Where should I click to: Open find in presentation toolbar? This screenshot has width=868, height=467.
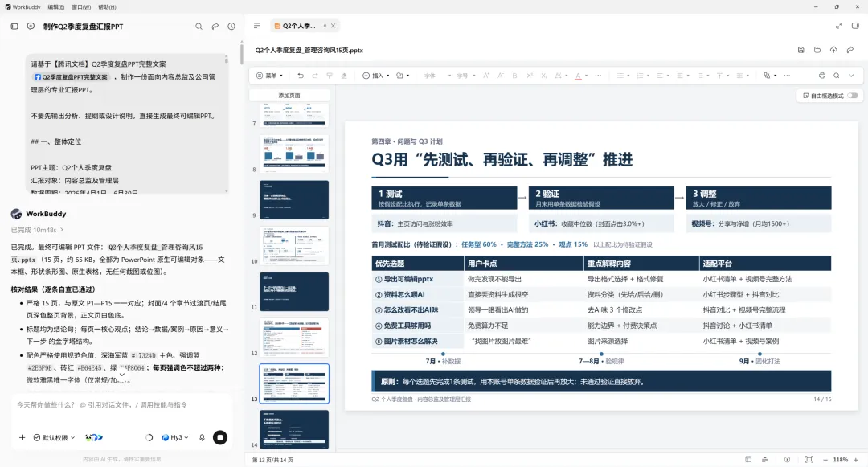click(837, 76)
